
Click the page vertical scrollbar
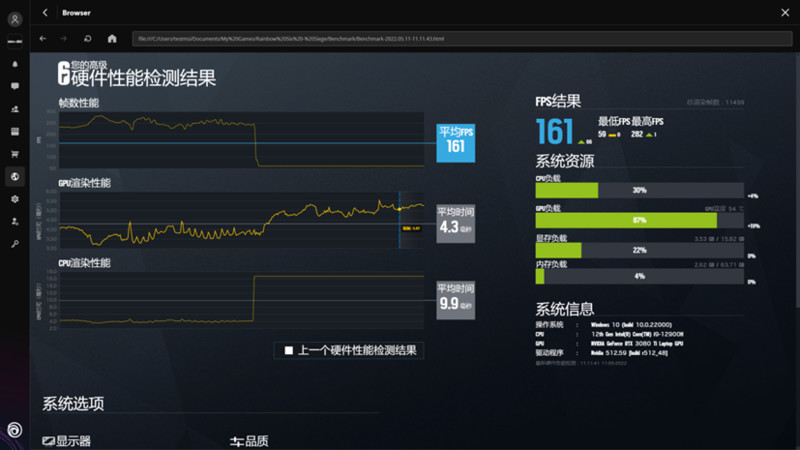pyautogui.click(x=796, y=179)
